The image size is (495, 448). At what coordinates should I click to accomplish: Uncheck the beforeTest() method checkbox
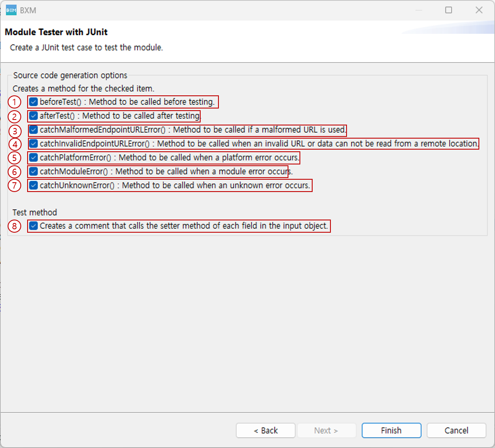(34, 102)
